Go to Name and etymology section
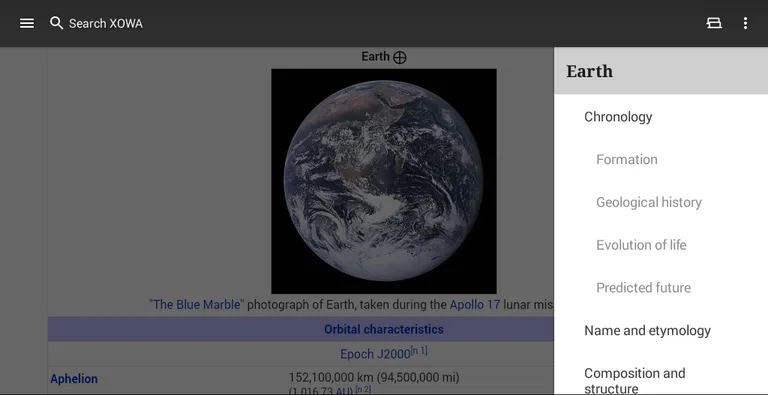The height and width of the screenshot is (395, 768). click(647, 330)
